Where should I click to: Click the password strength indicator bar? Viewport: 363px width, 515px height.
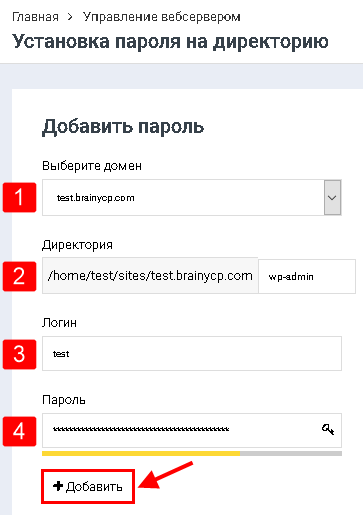192,453
